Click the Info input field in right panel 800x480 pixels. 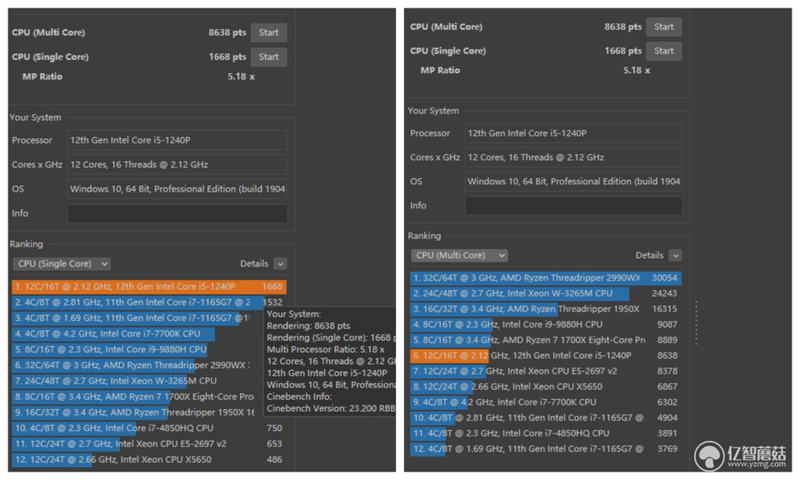(573, 206)
